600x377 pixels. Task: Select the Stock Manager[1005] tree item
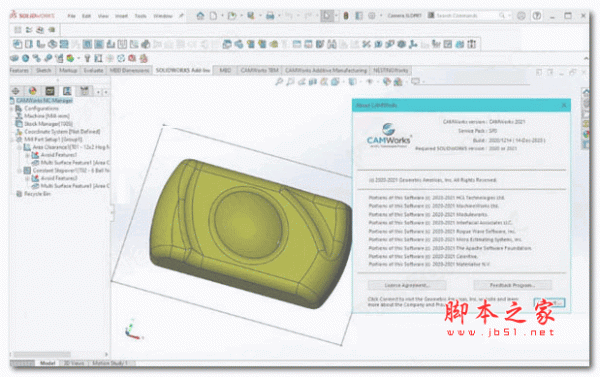(48, 124)
